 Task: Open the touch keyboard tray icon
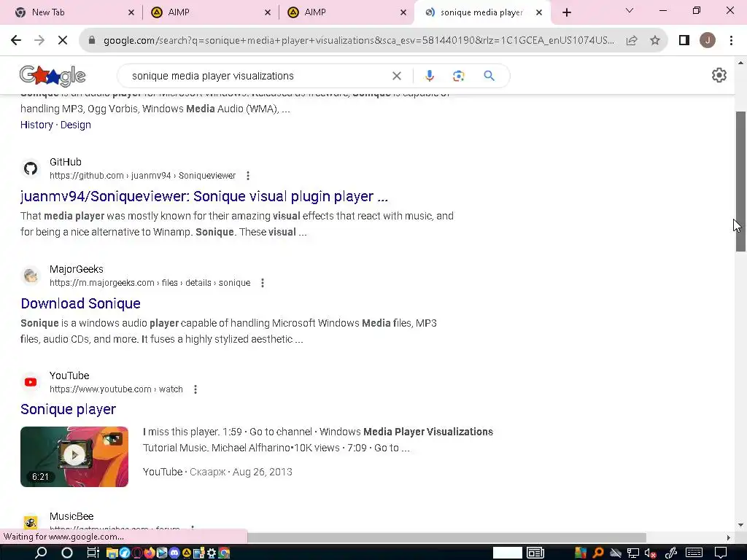(x=694, y=553)
